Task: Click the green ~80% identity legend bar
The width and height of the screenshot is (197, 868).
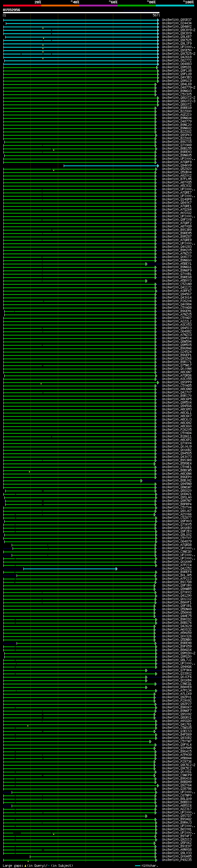Action: tap(137, 6)
